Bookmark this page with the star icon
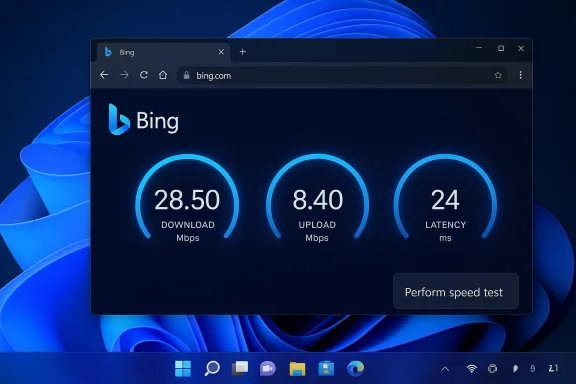 click(498, 75)
